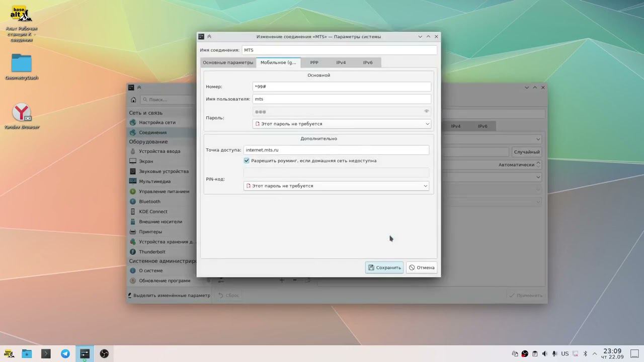Open Network Settings entry in sidebar
The width and height of the screenshot is (644, 362).
(x=162, y=122)
